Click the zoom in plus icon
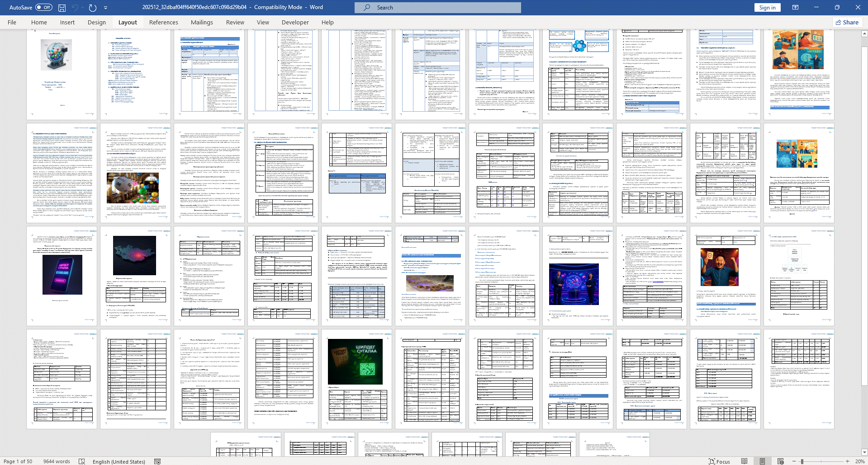The width and height of the screenshot is (868, 465). (x=847, y=461)
